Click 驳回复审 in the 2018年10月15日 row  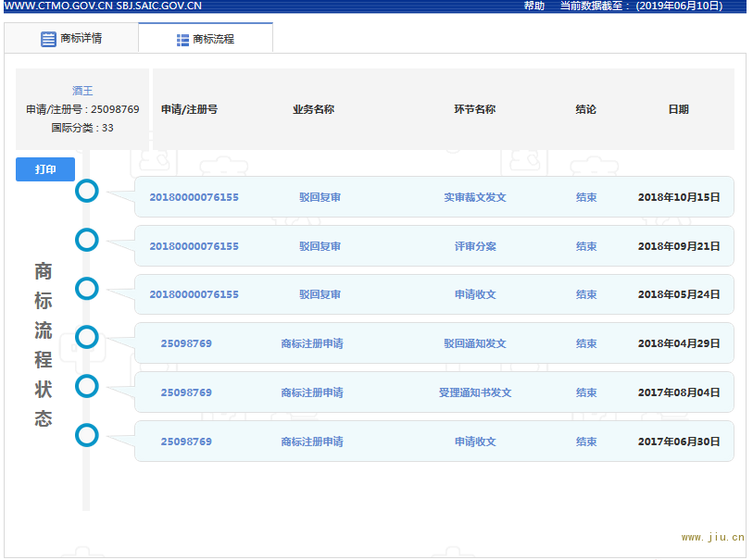point(320,197)
